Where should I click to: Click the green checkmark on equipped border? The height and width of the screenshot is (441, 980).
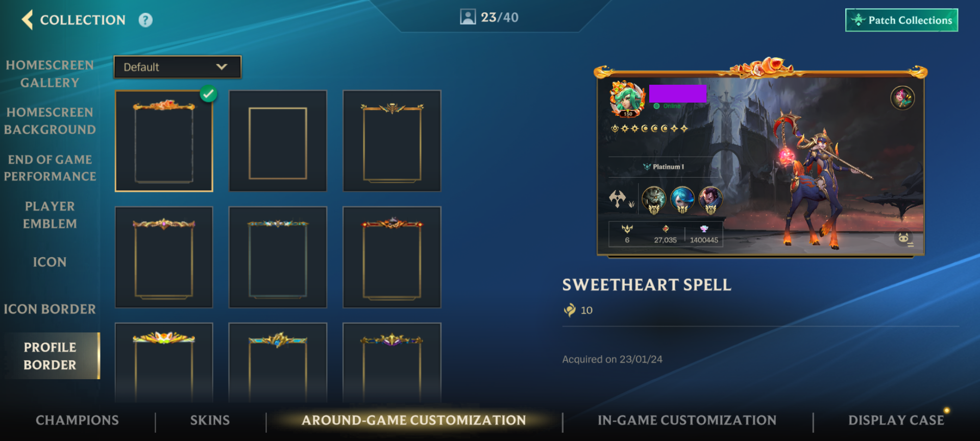click(x=208, y=94)
